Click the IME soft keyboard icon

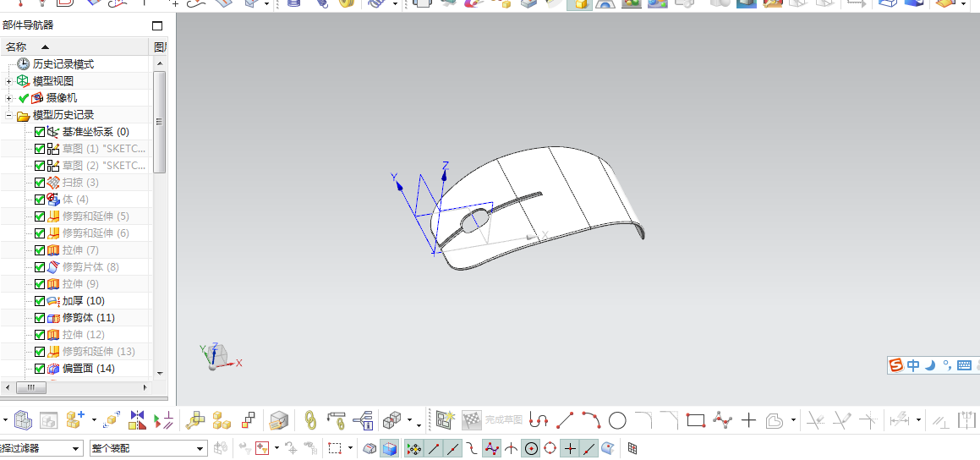[x=963, y=365]
